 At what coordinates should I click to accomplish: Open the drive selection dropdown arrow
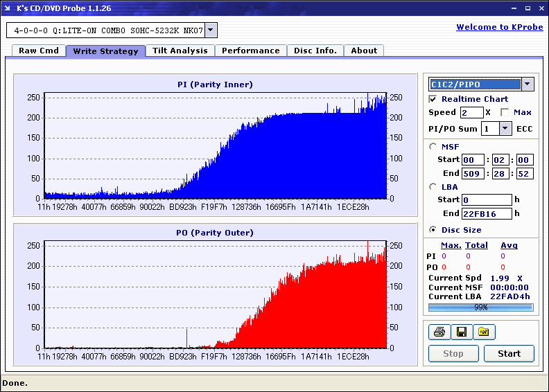(x=211, y=30)
